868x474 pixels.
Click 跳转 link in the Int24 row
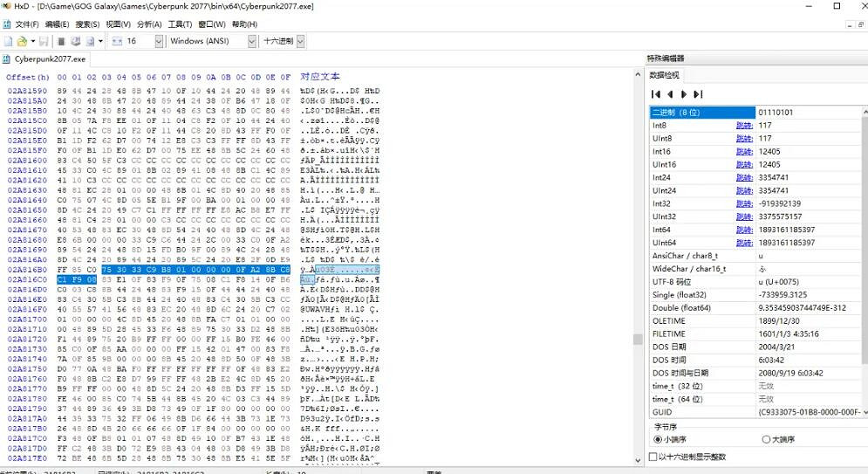click(x=744, y=178)
